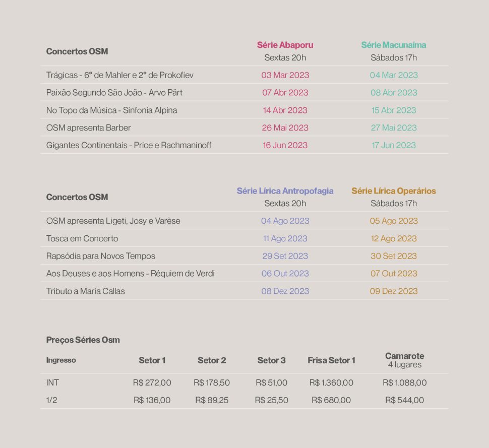Select the Camarote 4 lugares header
Viewport: 489px width, 448px height.
click(x=404, y=360)
